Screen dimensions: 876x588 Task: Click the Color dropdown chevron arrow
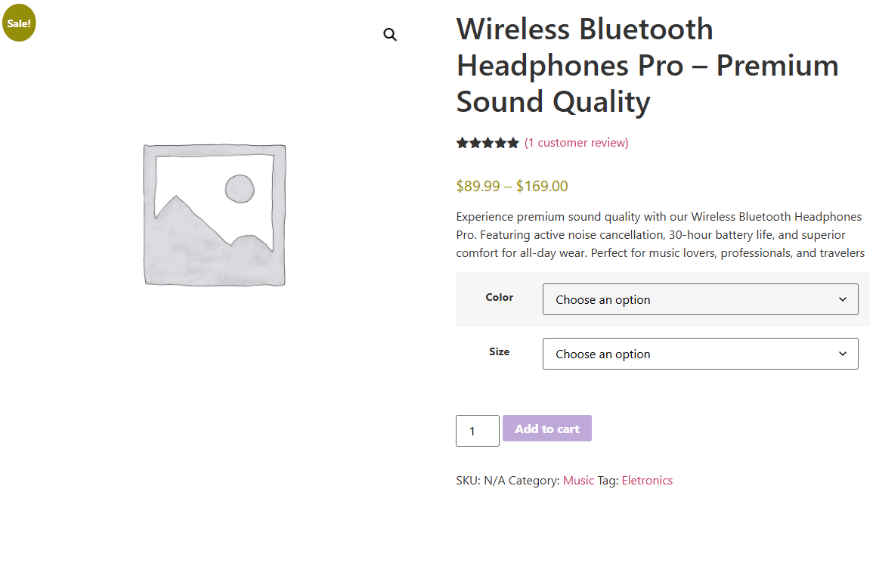843,299
